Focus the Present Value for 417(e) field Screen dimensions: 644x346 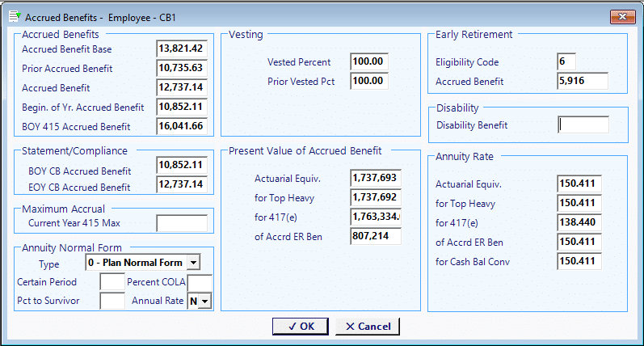[376, 217]
